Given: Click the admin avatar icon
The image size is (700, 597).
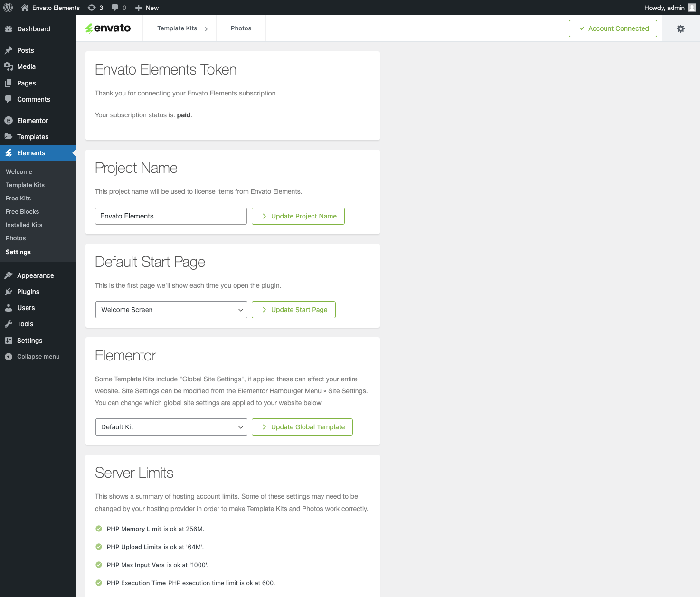Looking at the screenshot, I should pos(692,8).
